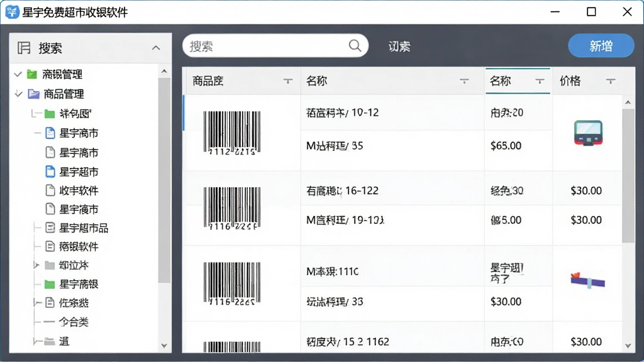The height and width of the screenshot is (362, 644).
Task: Click the lined document icon of 摘银软件
Action: click(x=50, y=246)
